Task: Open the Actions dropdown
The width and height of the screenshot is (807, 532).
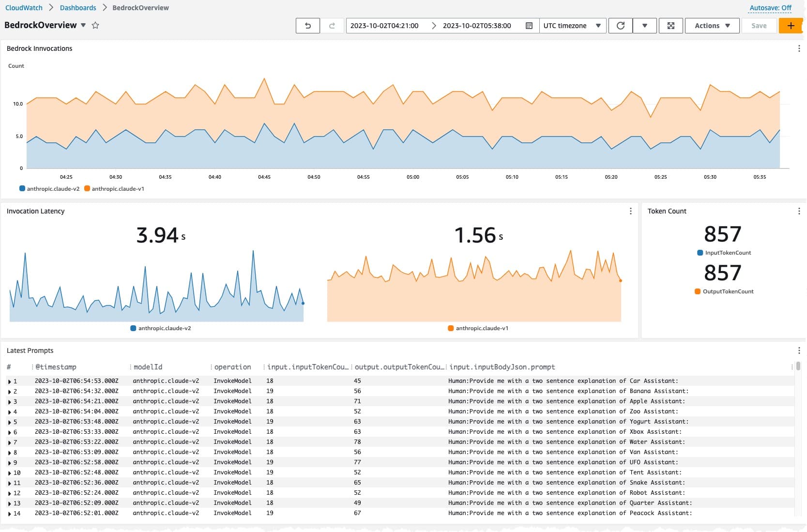Action: click(x=712, y=26)
